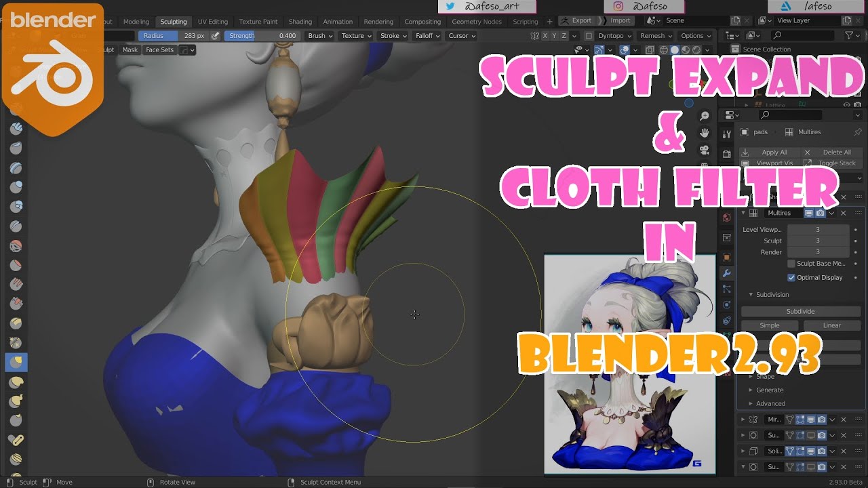Open Object properties orange square tab
This screenshot has width=868, height=488.
[727, 257]
